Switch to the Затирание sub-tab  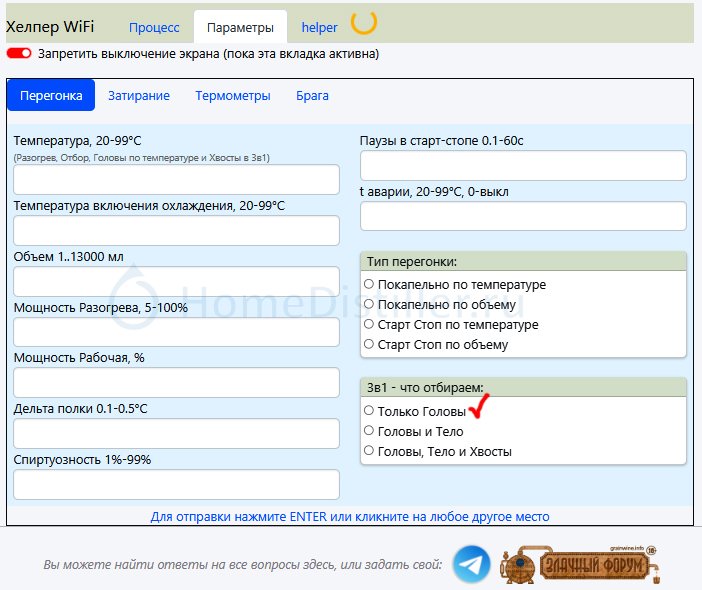click(x=139, y=96)
